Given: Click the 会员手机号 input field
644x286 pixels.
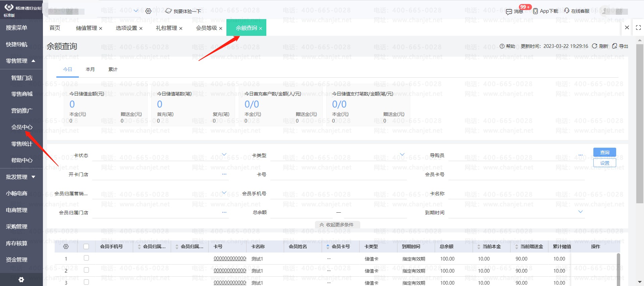Looking at the screenshot, I should point(338,194).
